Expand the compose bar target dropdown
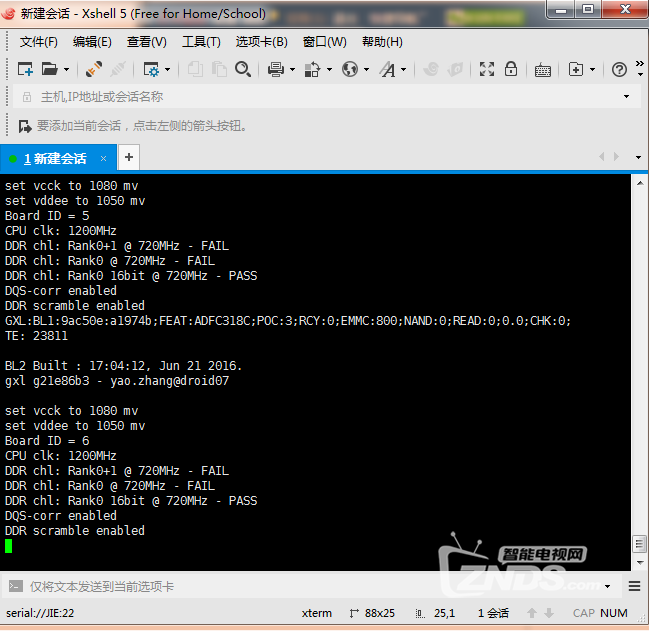 pyautogui.click(x=608, y=586)
